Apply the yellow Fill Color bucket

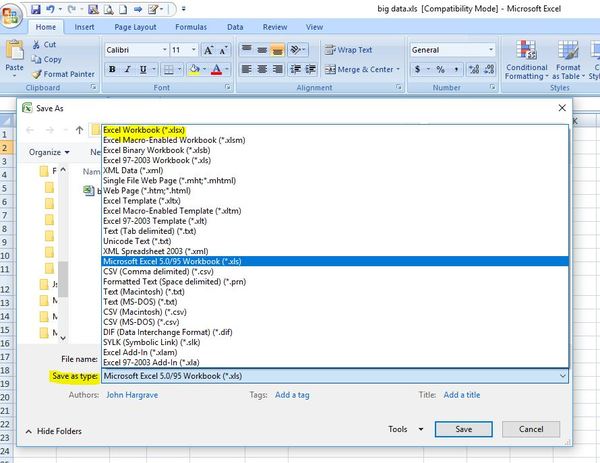click(x=194, y=69)
